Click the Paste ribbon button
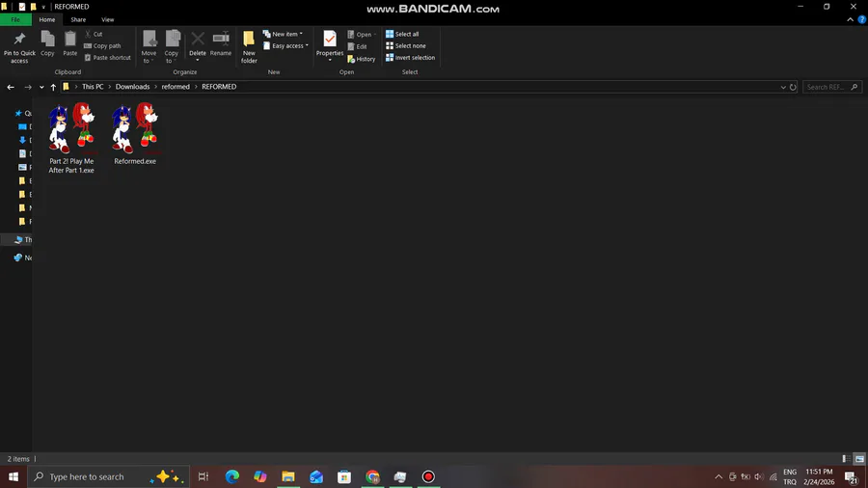Image resolution: width=868 pixels, height=488 pixels. pyautogui.click(x=69, y=43)
